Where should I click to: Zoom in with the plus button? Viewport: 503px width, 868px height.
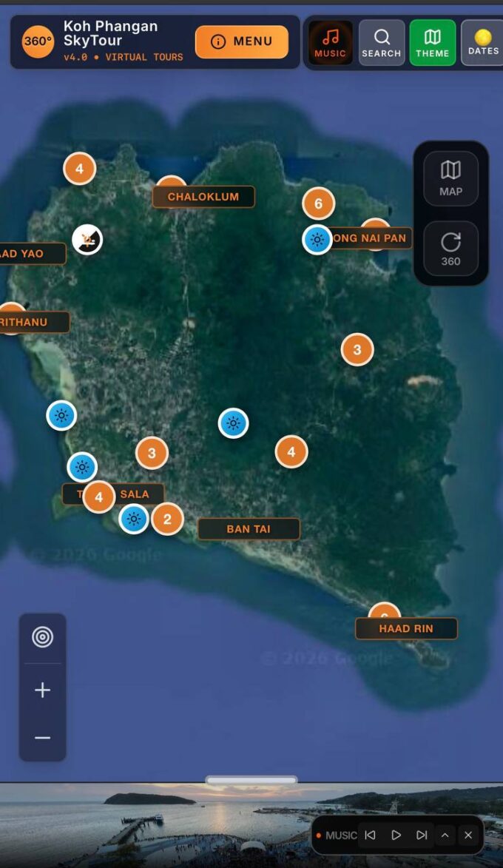pos(43,690)
